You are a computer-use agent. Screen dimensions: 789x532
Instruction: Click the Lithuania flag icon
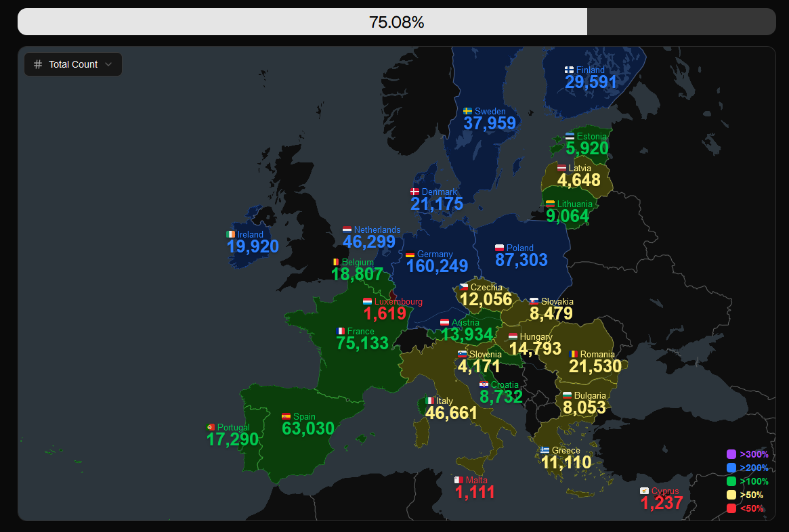tap(550, 204)
